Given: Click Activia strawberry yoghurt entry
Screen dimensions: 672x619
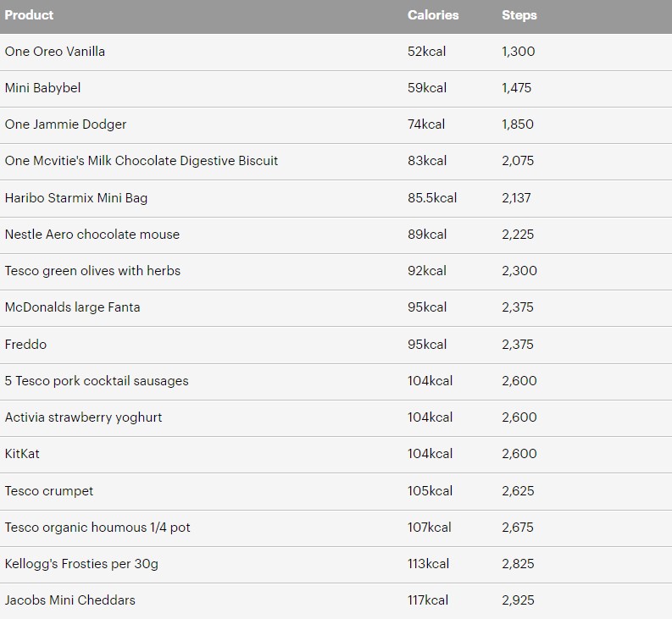Looking at the screenshot, I should 83,417.
